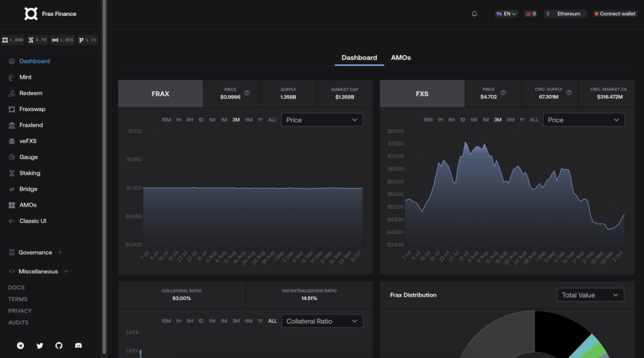Open the GitHub link icon

59,345
